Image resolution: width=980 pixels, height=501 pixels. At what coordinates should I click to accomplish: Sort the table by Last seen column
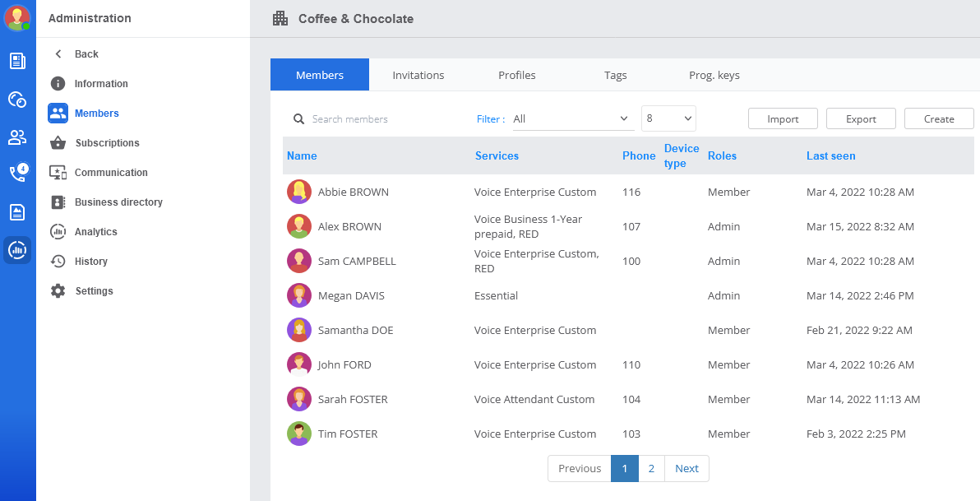830,155
